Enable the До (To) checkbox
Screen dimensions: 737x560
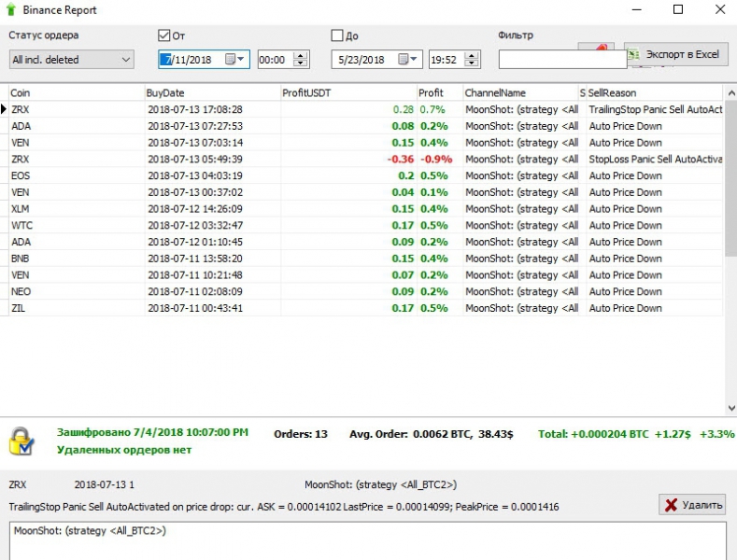click(x=337, y=35)
